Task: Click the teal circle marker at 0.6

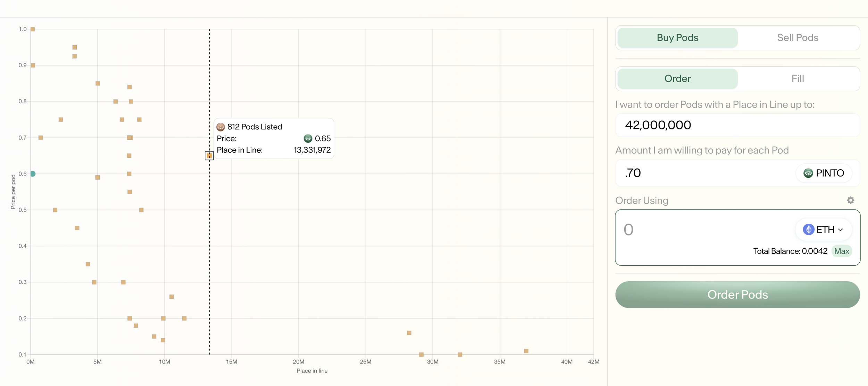Action: tap(33, 174)
